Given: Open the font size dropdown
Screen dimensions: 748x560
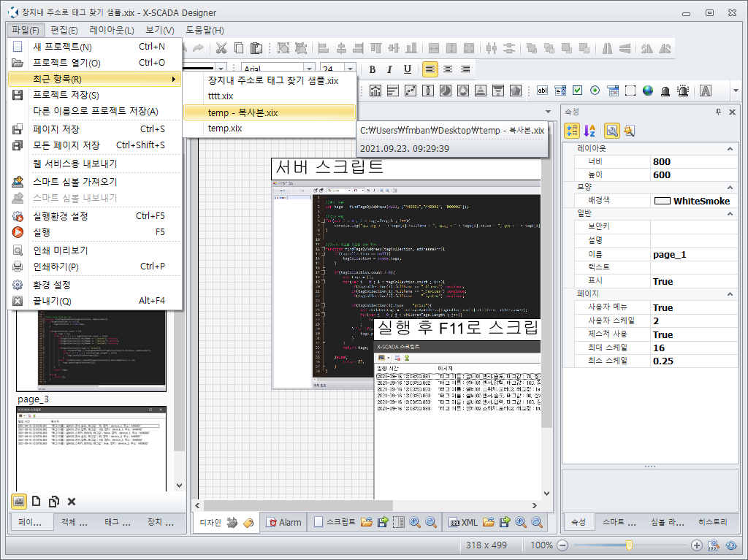Looking at the screenshot, I should (351, 69).
